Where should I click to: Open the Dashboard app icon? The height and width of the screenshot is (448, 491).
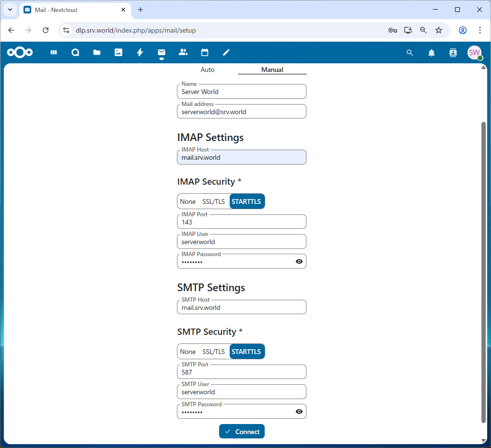point(54,52)
